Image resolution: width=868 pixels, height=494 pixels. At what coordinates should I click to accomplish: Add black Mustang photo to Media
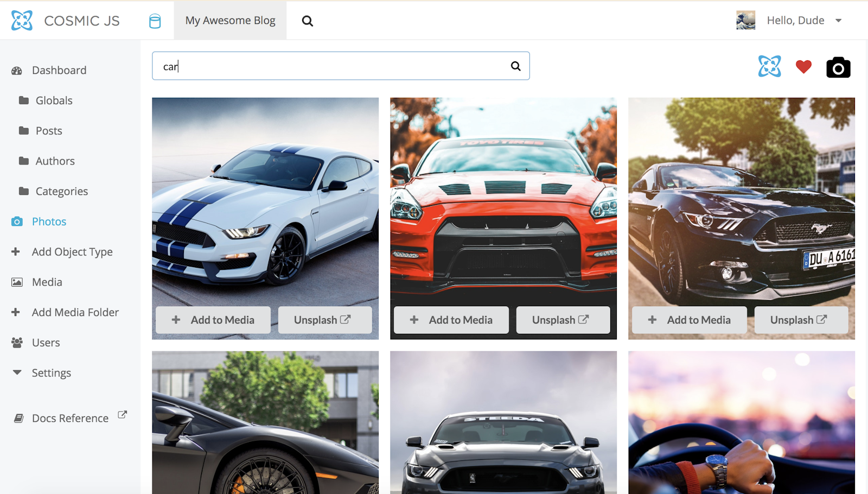coord(690,320)
